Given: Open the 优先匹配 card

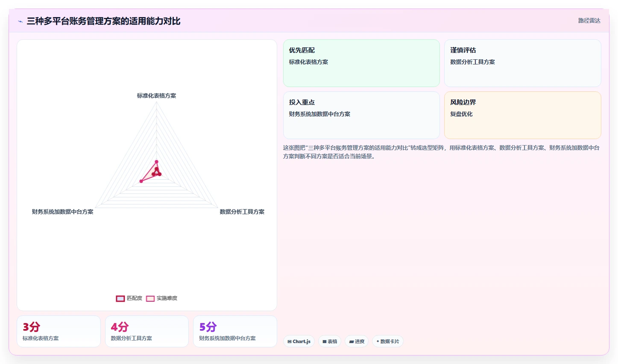Looking at the screenshot, I should pyautogui.click(x=361, y=63).
